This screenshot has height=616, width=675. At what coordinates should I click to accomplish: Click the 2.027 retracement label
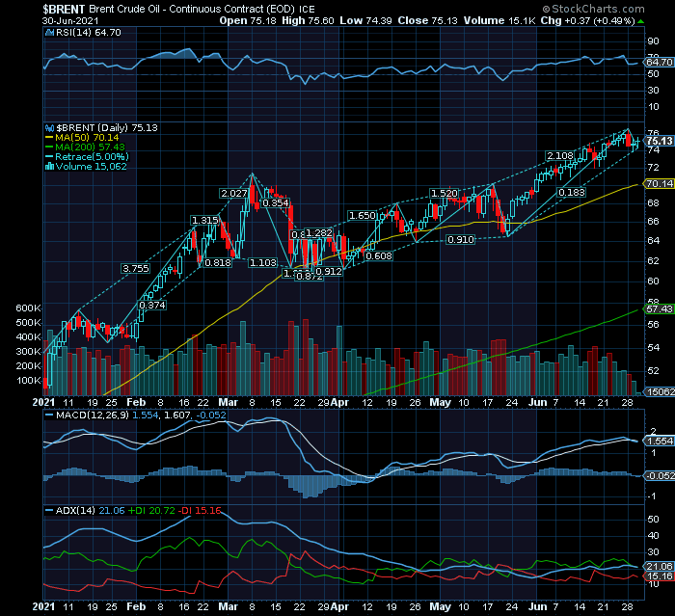click(x=233, y=194)
